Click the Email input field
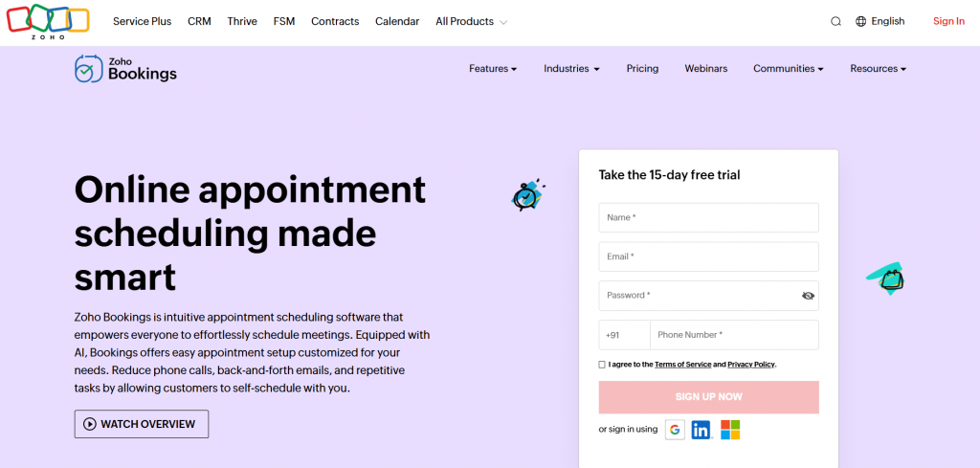Image resolution: width=980 pixels, height=468 pixels. click(709, 256)
